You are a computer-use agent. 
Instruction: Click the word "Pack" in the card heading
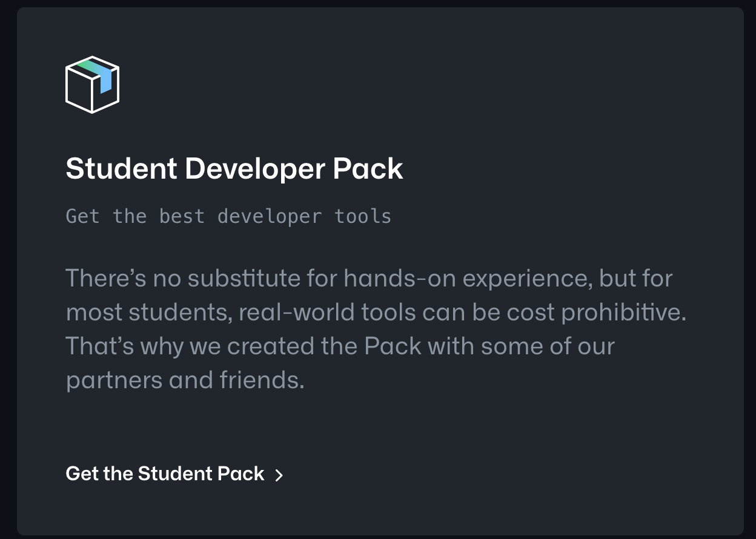(368, 168)
